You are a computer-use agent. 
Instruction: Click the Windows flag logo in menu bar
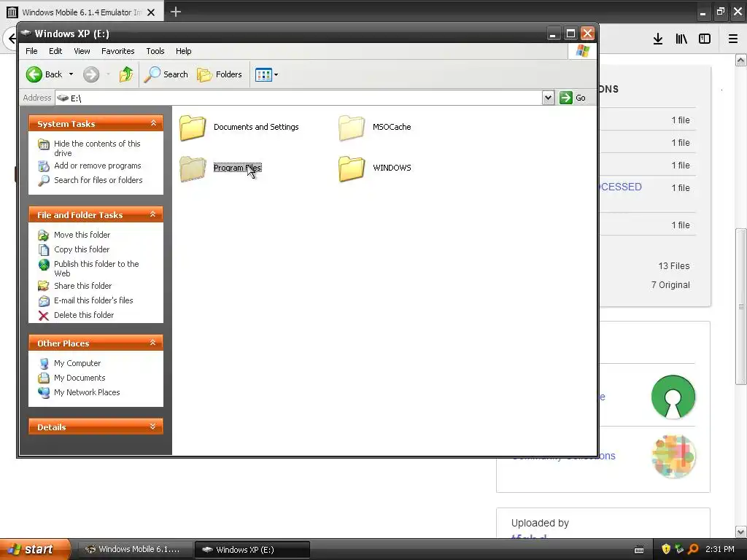click(x=582, y=51)
